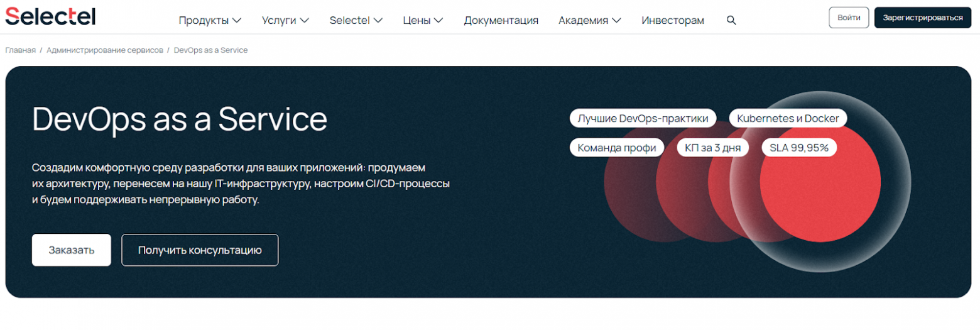Expand the Услуги dropdown menu
This screenshot has height=330, width=980.
pyautogui.click(x=285, y=20)
